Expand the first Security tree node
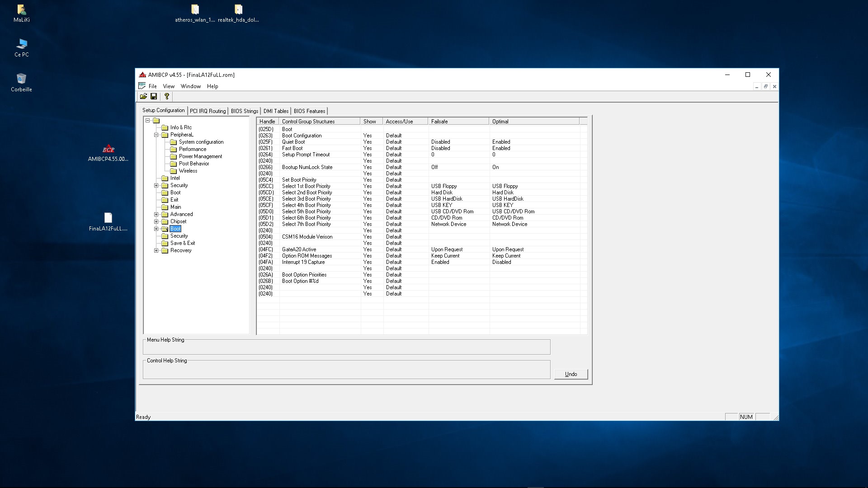This screenshot has height=488, width=868. click(156, 186)
